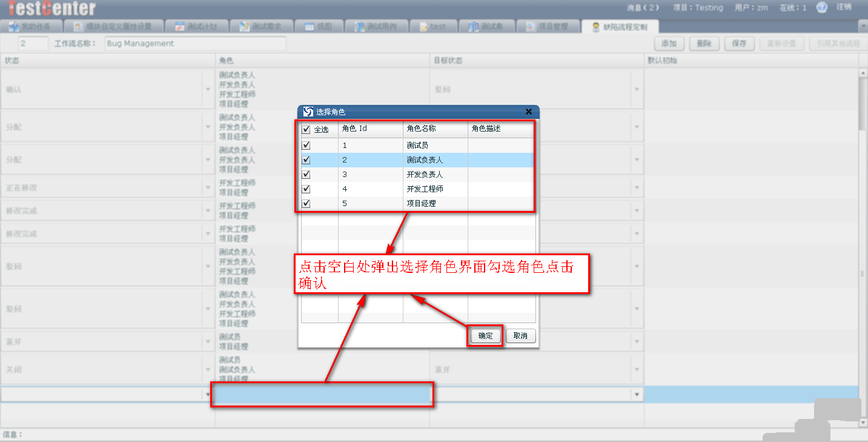Close the 选择角色 dialog
The width and height of the screenshot is (868, 442).
529,112
